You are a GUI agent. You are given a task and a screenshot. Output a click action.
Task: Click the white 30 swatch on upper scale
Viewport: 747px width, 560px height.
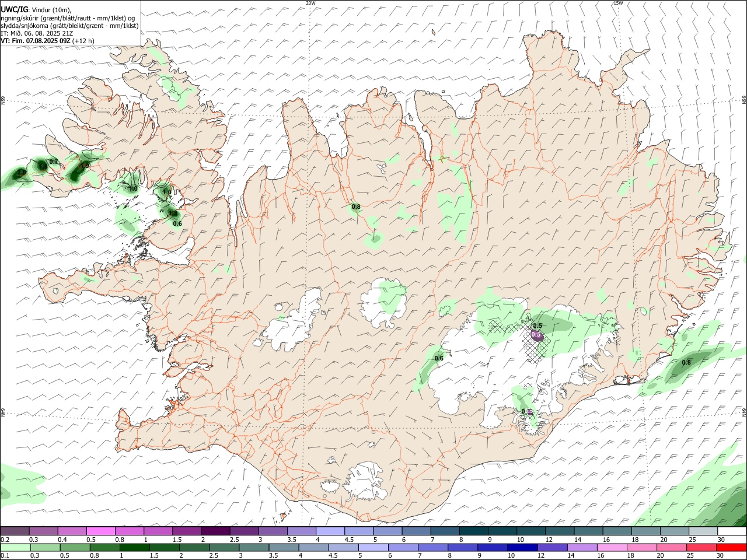[x=732, y=531]
